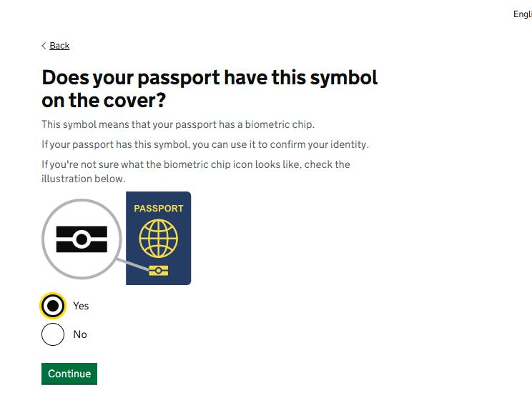Image resolution: width=532 pixels, height=413 pixels.
Task: Click the 'check the illustration below' paragraph
Action: coord(196,171)
